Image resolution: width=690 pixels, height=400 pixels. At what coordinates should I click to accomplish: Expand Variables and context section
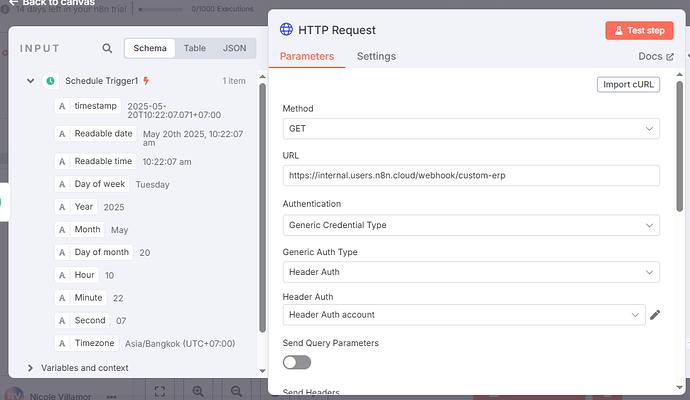click(31, 368)
